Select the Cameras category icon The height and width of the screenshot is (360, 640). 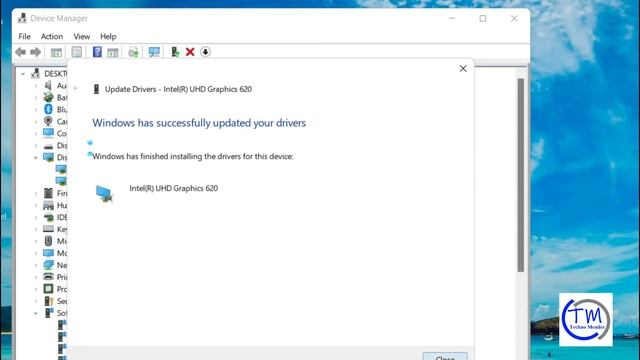click(x=48, y=121)
